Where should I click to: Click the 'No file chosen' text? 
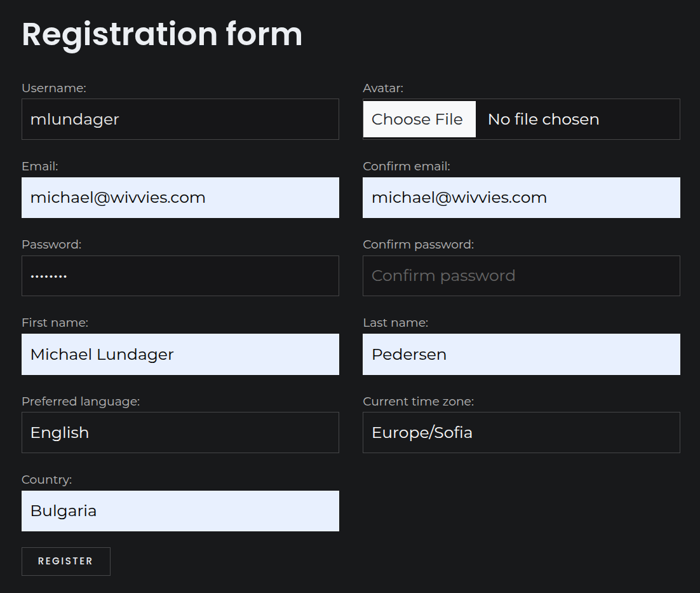click(543, 119)
